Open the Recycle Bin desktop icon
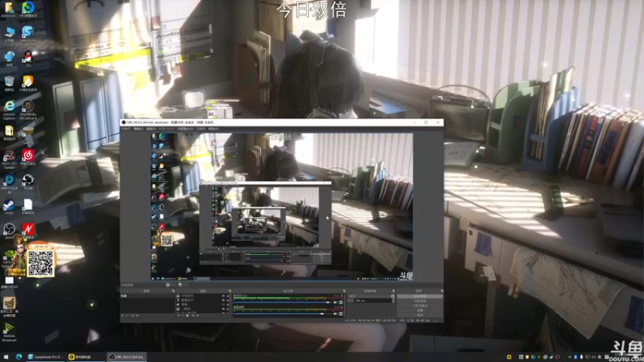This screenshot has width=644, height=362. point(9,82)
